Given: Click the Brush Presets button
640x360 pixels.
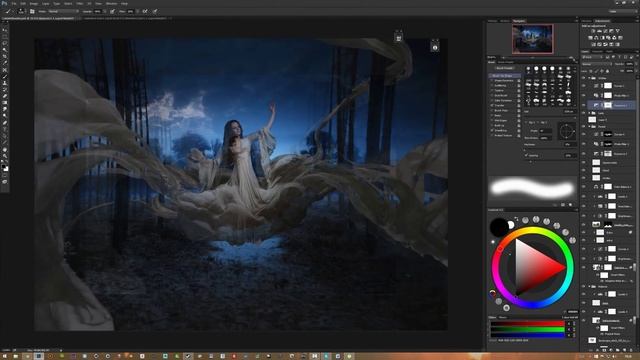Looking at the screenshot, I should [x=504, y=68].
